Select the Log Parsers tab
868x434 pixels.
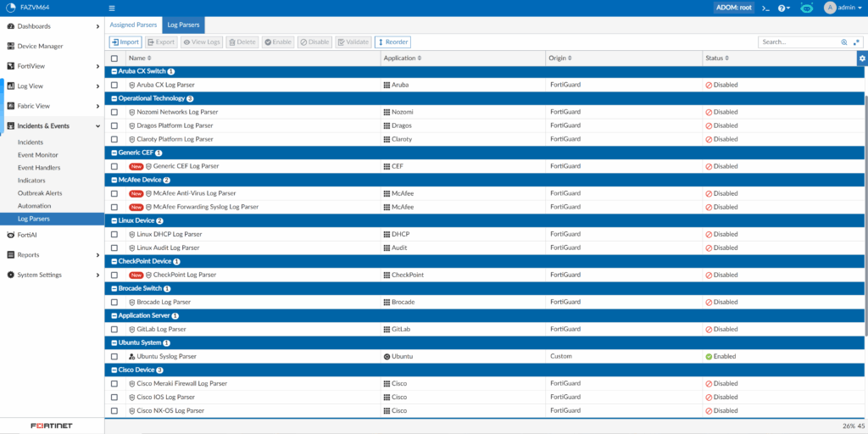tap(183, 25)
